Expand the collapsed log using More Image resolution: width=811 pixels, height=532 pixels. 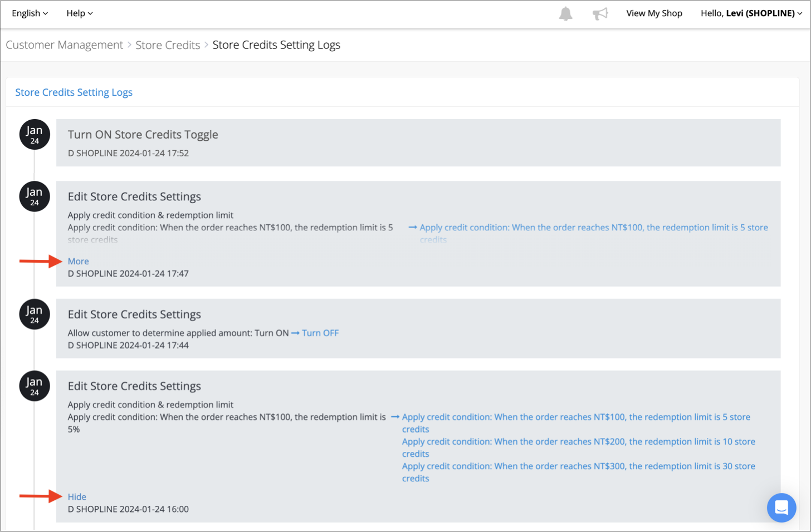click(x=78, y=261)
